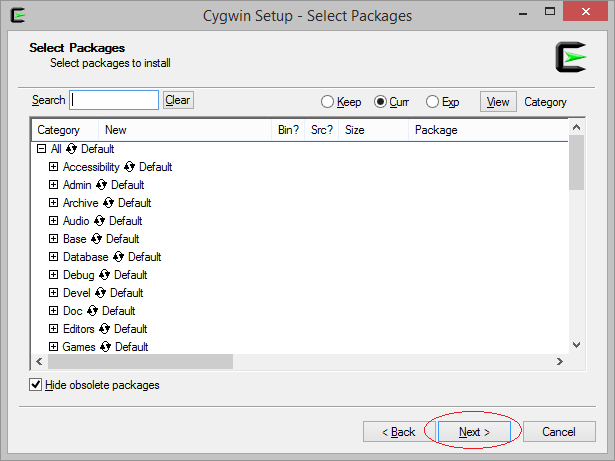
Task: Uncheck Hide obsolete packages
Action: coord(35,385)
